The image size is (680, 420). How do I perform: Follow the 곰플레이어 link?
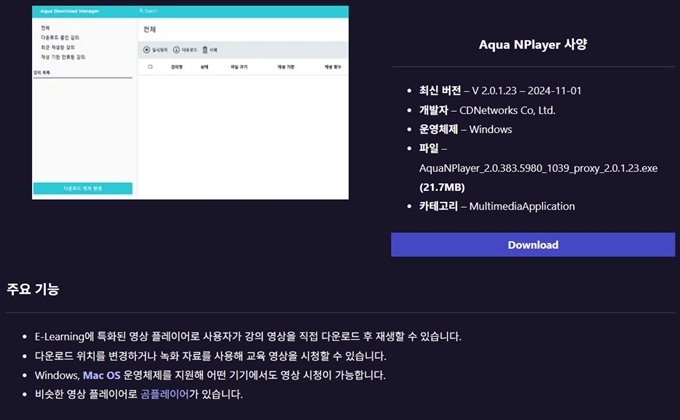pyautogui.click(x=165, y=394)
